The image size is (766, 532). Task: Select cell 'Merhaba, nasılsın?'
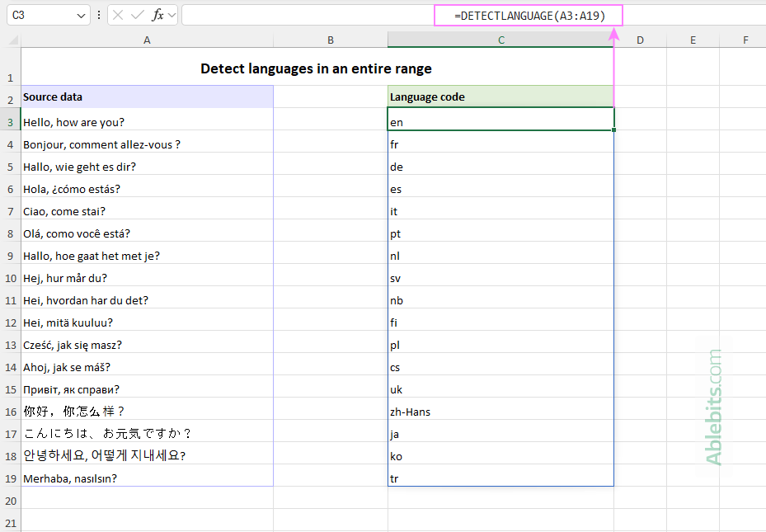(147, 475)
